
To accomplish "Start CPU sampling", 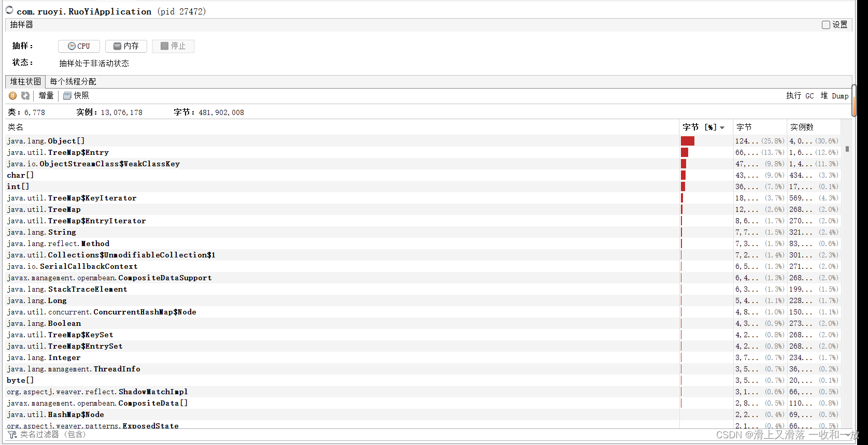I will point(79,46).
